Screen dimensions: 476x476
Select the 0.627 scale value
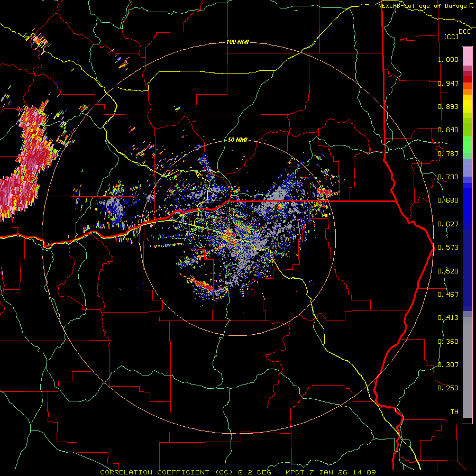tap(448, 224)
